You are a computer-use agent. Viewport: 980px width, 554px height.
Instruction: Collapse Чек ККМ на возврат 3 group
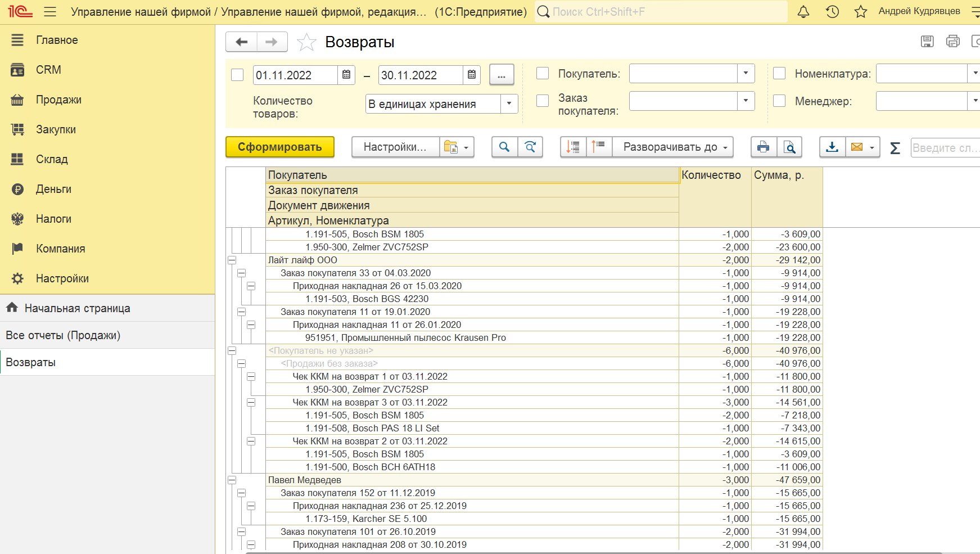pos(251,402)
